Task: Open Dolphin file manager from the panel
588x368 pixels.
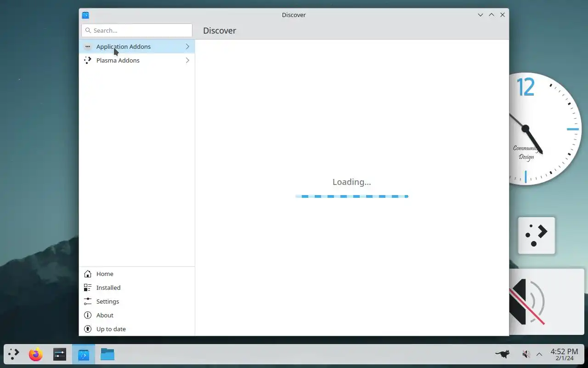Action: [x=107, y=354]
